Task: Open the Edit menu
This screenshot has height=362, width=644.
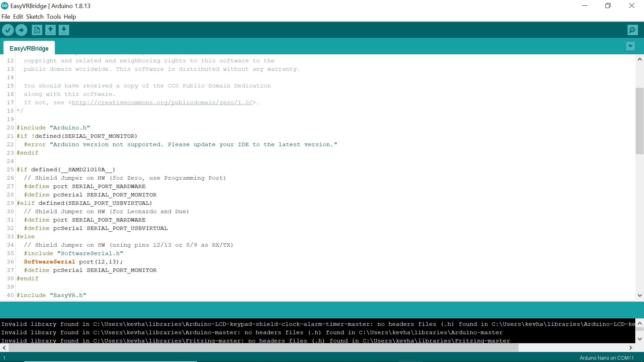Action: point(18,16)
